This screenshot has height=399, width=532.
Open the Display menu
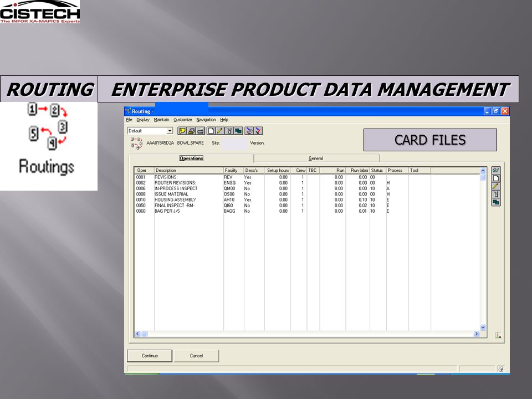pos(143,120)
